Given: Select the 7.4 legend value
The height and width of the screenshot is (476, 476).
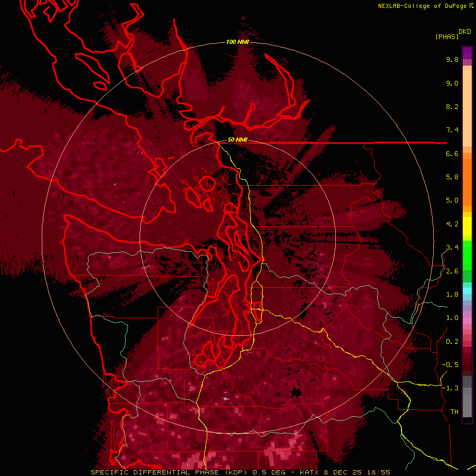Looking at the screenshot, I should tap(452, 130).
